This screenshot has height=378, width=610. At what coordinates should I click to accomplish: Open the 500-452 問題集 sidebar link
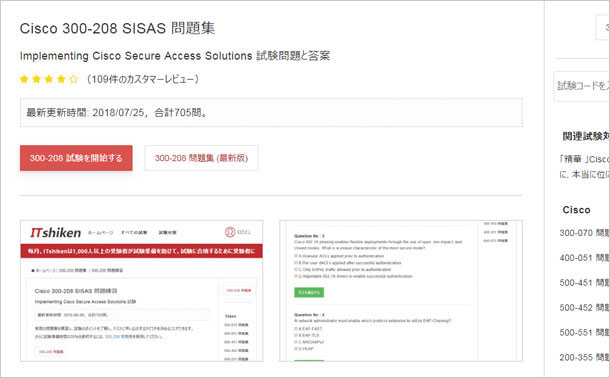584,308
